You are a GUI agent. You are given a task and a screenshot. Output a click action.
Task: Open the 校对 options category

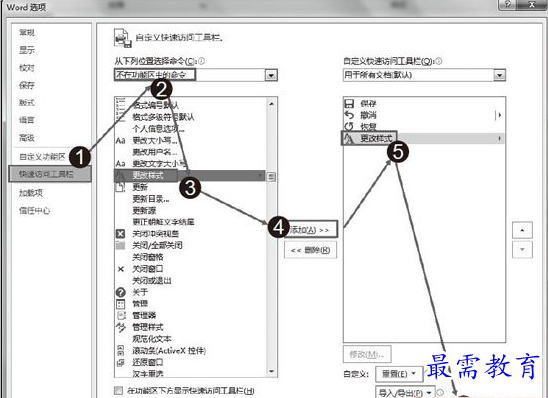[27, 67]
